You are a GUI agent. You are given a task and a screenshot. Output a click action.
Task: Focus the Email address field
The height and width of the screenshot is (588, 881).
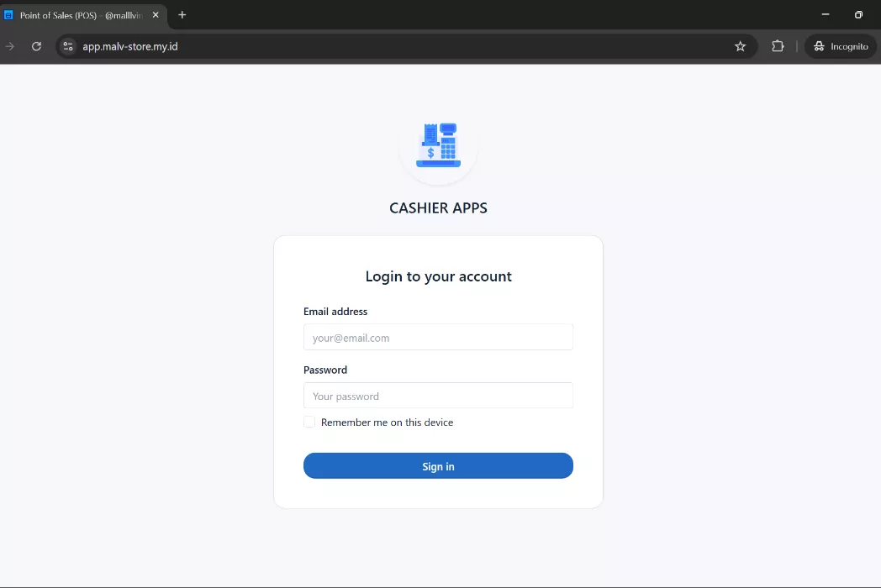(x=438, y=337)
